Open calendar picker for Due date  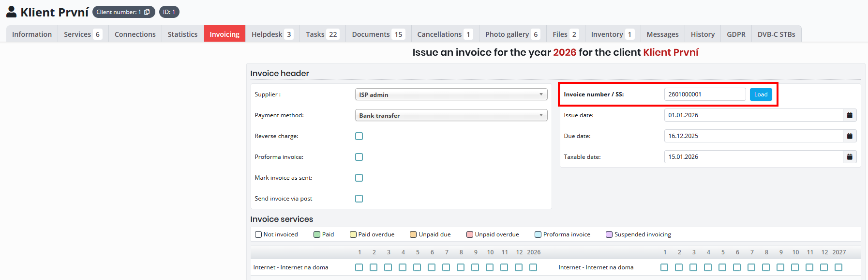(850, 136)
